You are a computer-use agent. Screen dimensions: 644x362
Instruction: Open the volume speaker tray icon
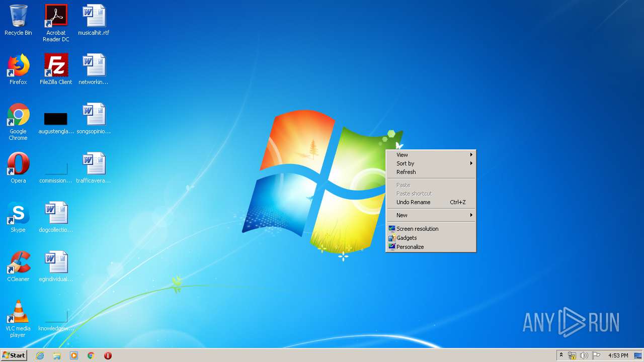pos(584,355)
